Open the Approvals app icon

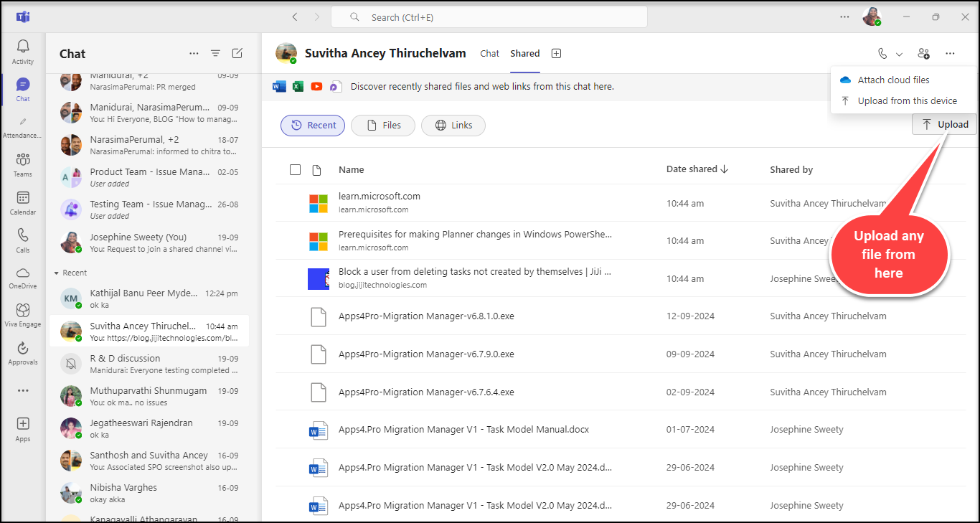pyautogui.click(x=23, y=352)
